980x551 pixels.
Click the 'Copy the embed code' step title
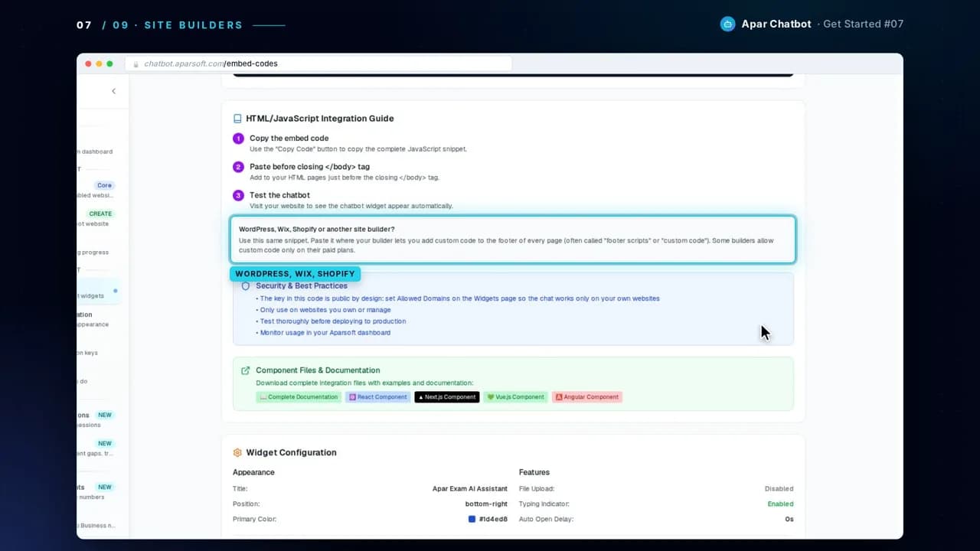pyautogui.click(x=289, y=139)
